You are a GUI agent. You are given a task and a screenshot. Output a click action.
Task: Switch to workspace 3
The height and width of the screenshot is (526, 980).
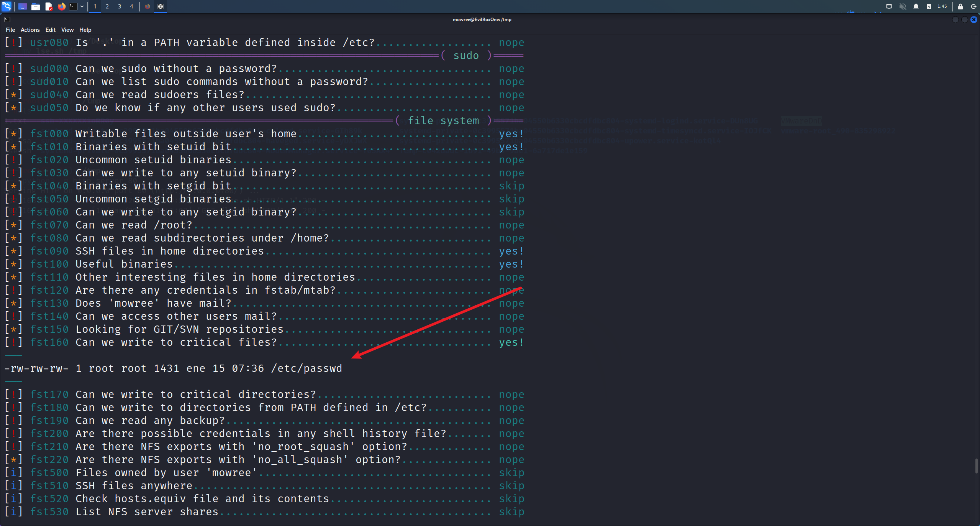tap(120, 7)
